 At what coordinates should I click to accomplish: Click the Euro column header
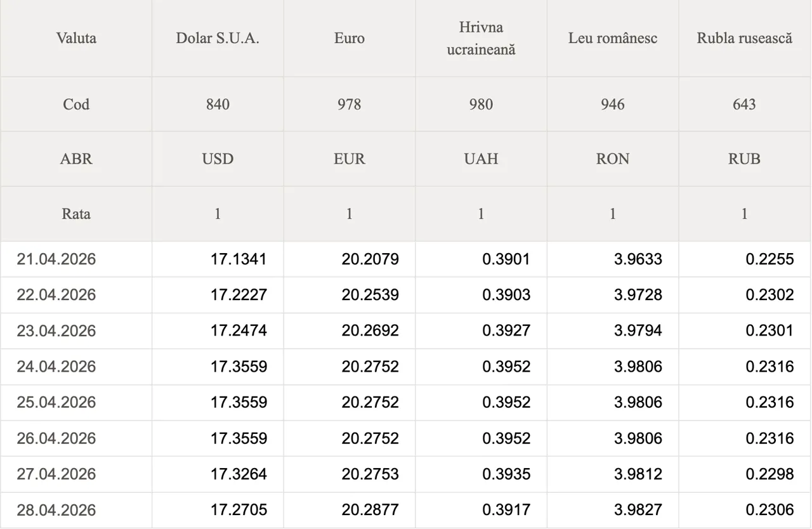[x=350, y=38]
